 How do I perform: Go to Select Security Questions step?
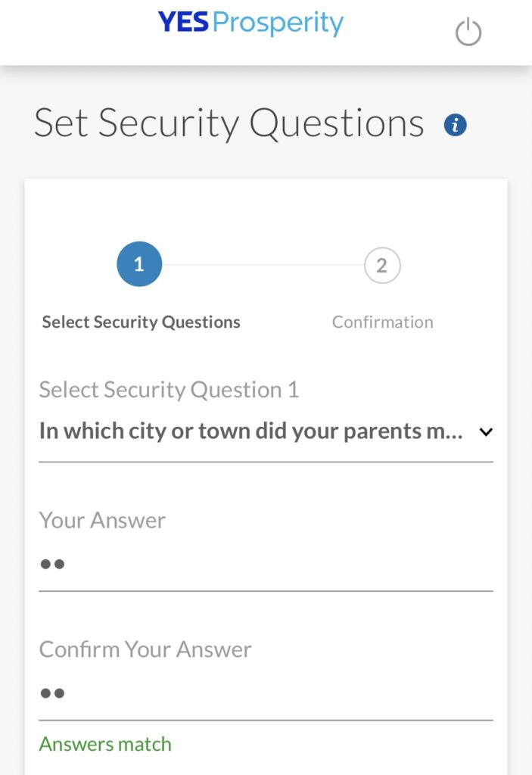141,322
